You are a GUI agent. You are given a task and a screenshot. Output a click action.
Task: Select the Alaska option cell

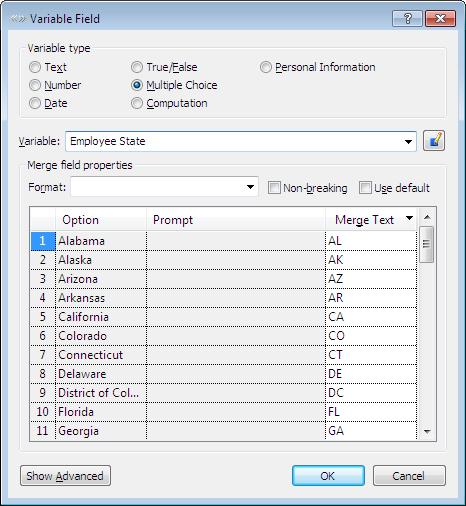101,260
